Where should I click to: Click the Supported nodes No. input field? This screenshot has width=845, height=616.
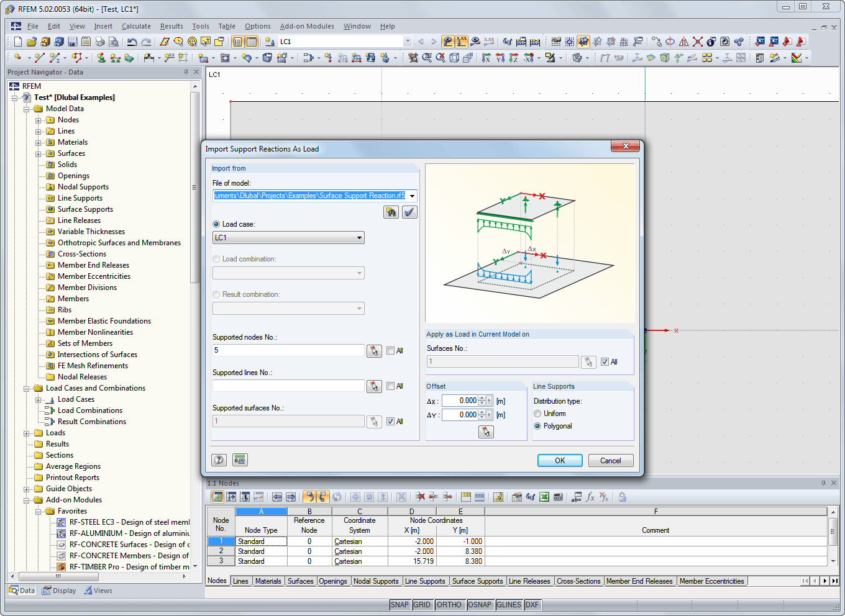point(288,350)
